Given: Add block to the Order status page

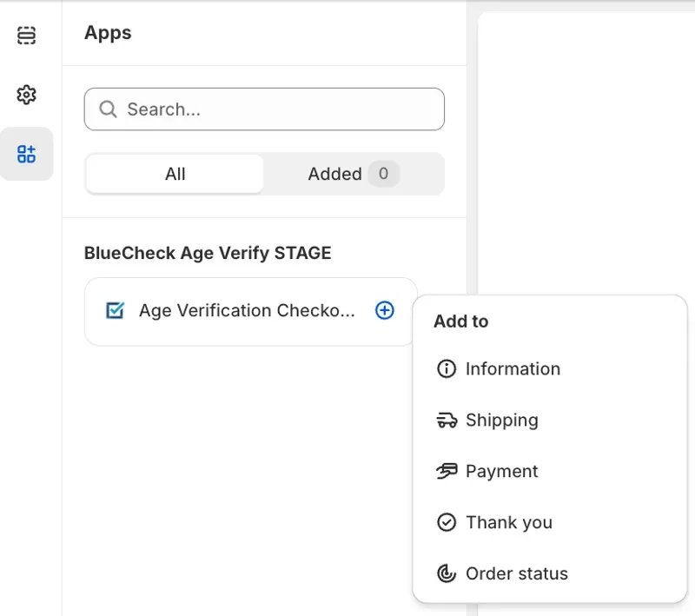Looking at the screenshot, I should (x=550, y=573).
